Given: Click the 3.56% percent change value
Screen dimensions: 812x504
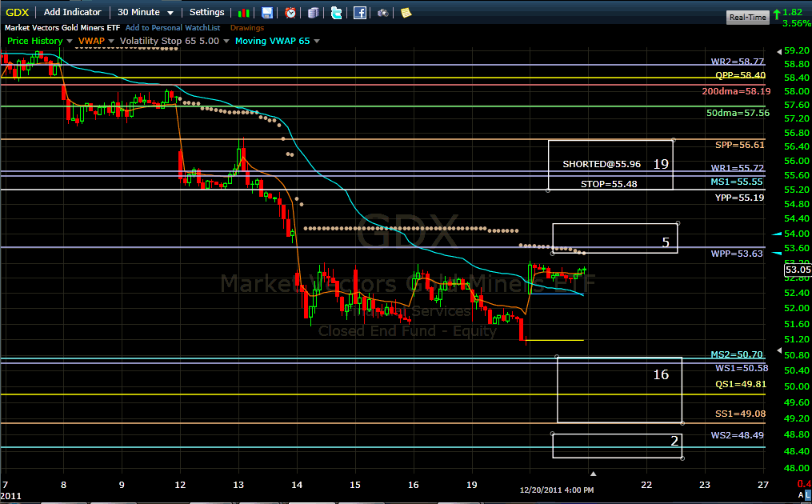Looking at the screenshot, I should pyautogui.click(x=797, y=23).
